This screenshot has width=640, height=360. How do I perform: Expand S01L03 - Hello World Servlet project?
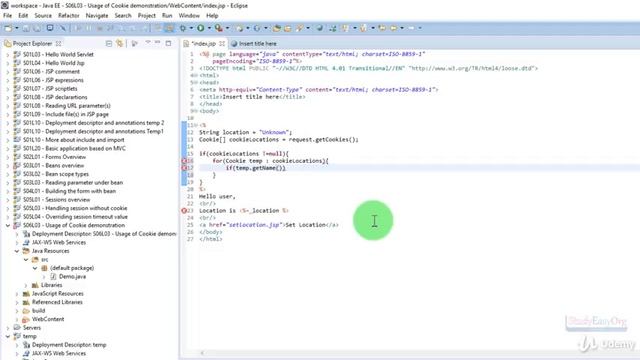[7, 54]
